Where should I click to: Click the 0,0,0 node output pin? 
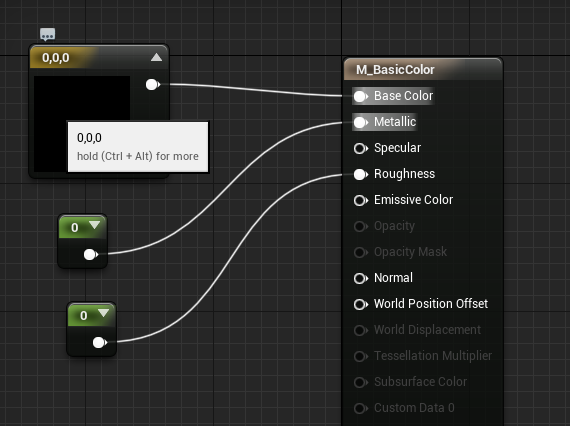(153, 85)
